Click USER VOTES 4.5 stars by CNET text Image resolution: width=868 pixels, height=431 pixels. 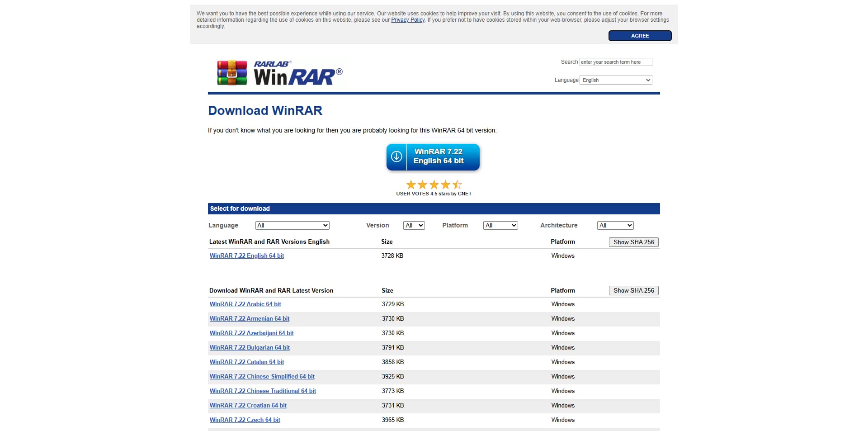434,194
